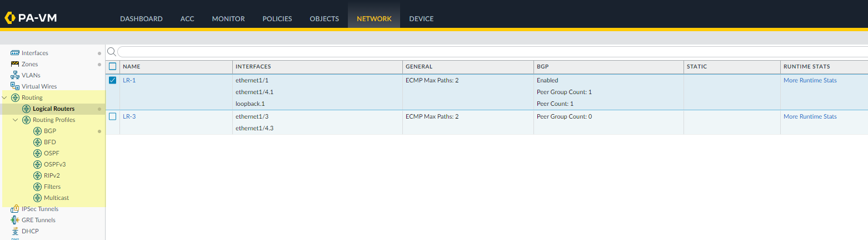This screenshot has width=868, height=240.
Task: Click the IPSec Tunnels icon
Action: [x=15, y=209]
